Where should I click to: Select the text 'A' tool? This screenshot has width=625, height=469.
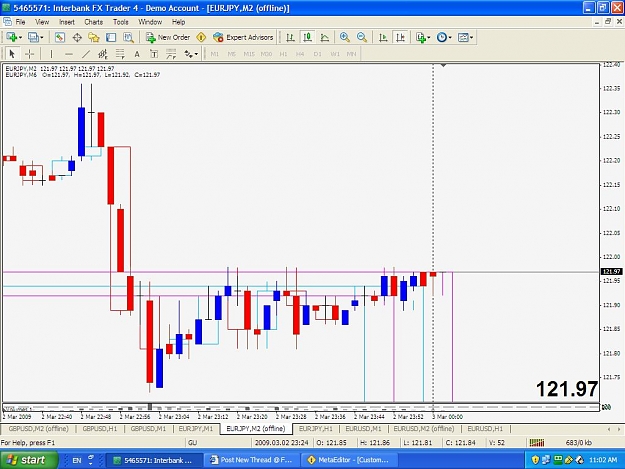point(137,54)
